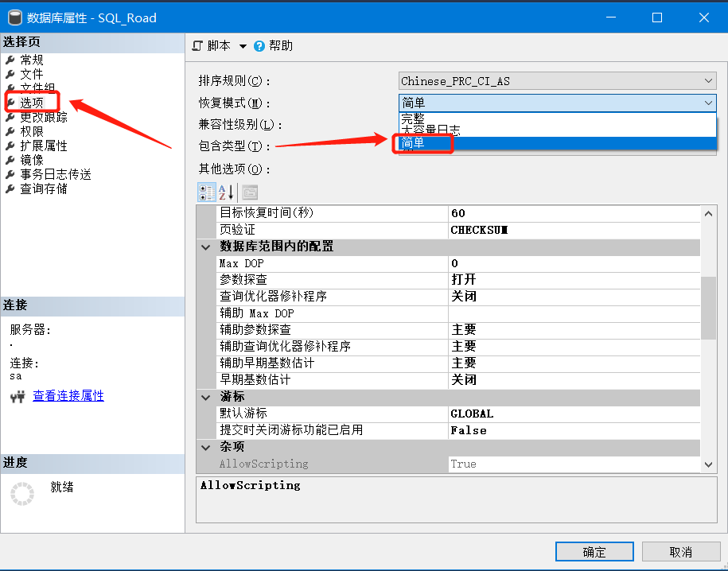Open the 恢复模式 combo box
Viewport: 728px width, 571px height.
coord(557,103)
